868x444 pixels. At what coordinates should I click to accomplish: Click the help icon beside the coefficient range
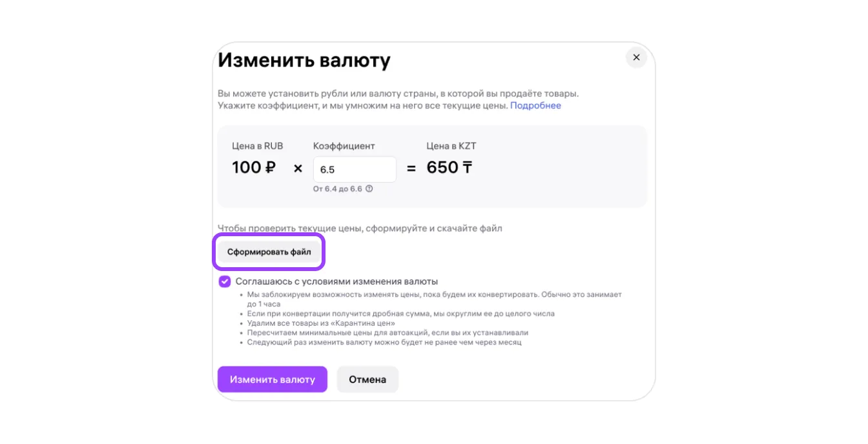[x=369, y=189]
